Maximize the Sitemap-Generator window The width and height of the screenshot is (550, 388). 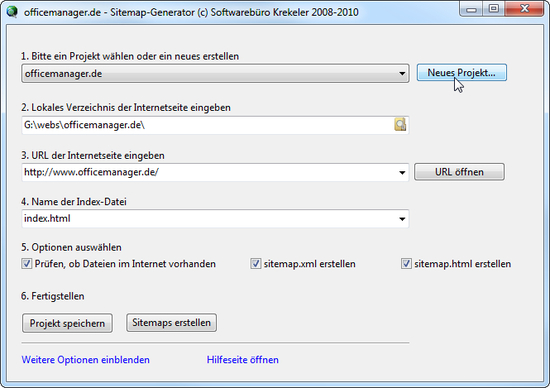click(494, 9)
